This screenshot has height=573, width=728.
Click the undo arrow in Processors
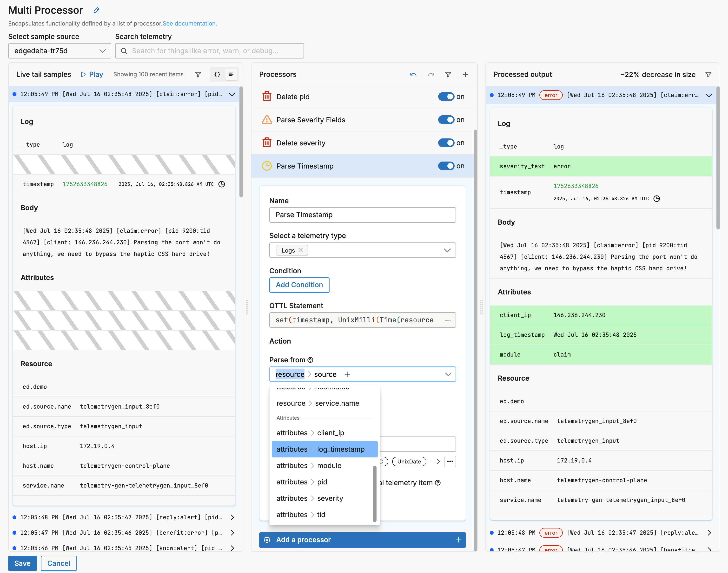tap(413, 74)
